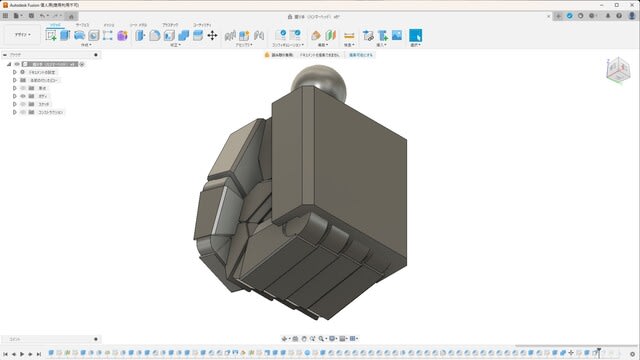640x360 pixels.
Task: Activate the Move/Copy cross-arrows tool
Action: pyautogui.click(x=212, y=36)
